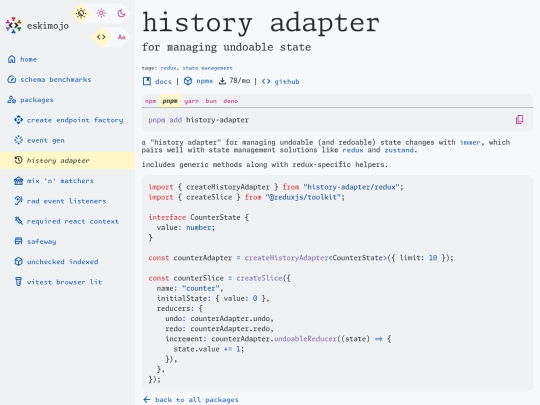The image size is (540, 405).
Task: Click the mix 'n' matchers icon
Action: click(18, 181)
